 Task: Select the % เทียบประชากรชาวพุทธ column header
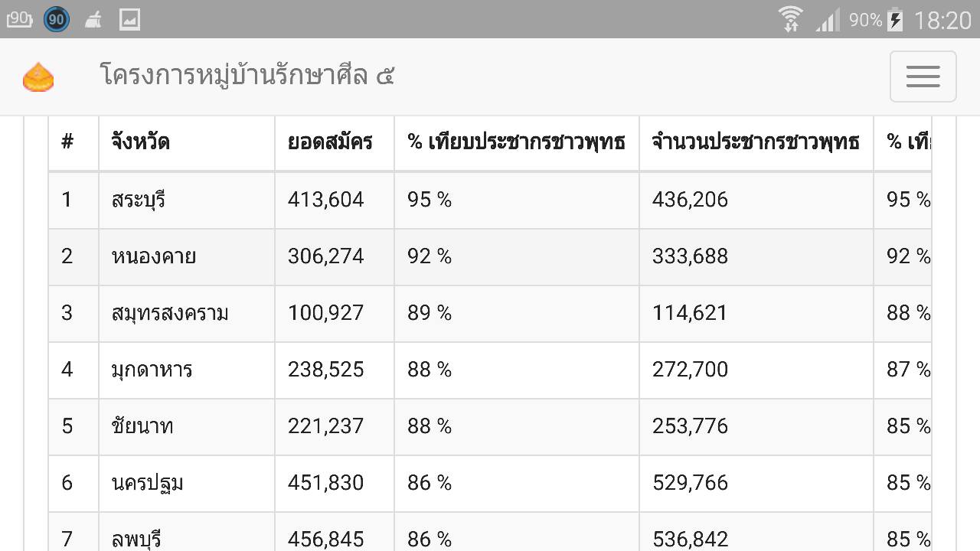tap(517, 142)
